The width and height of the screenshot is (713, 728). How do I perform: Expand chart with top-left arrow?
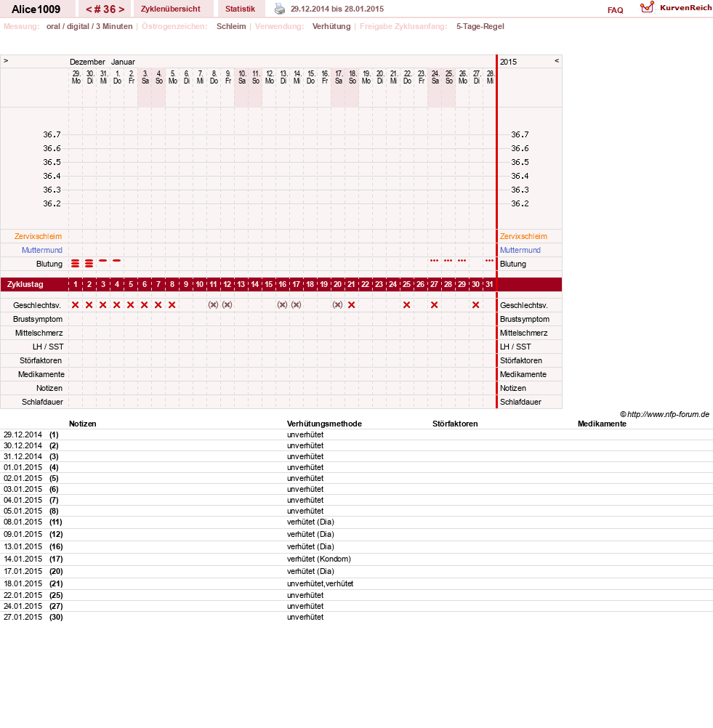[x=6, y=61]
